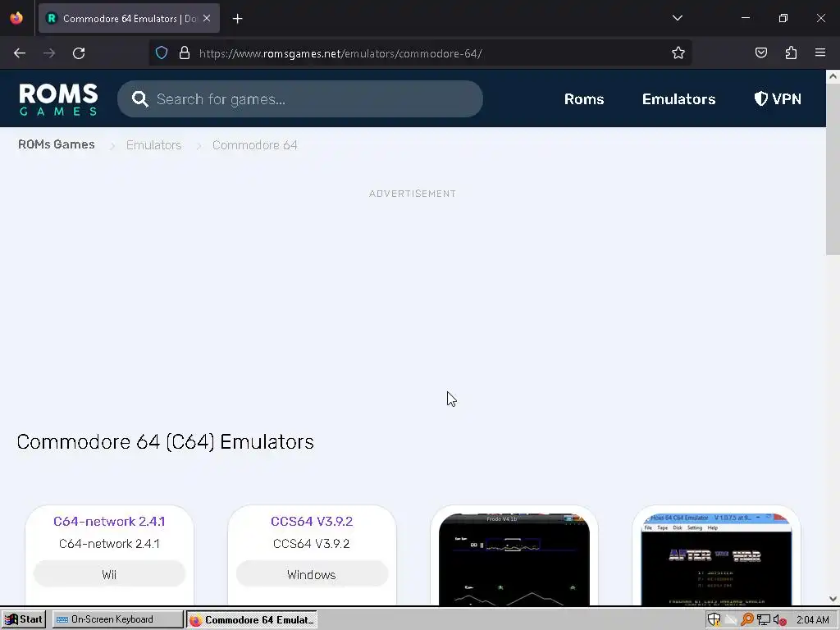Click the security shield tray icon
Screen dimensions: 840x630
click(714, 620)
